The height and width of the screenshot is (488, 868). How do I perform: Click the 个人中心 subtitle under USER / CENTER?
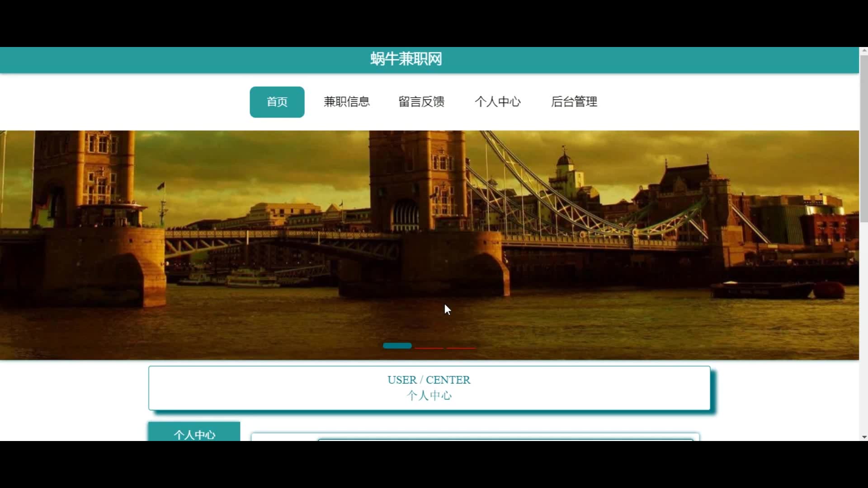(429, 396)
